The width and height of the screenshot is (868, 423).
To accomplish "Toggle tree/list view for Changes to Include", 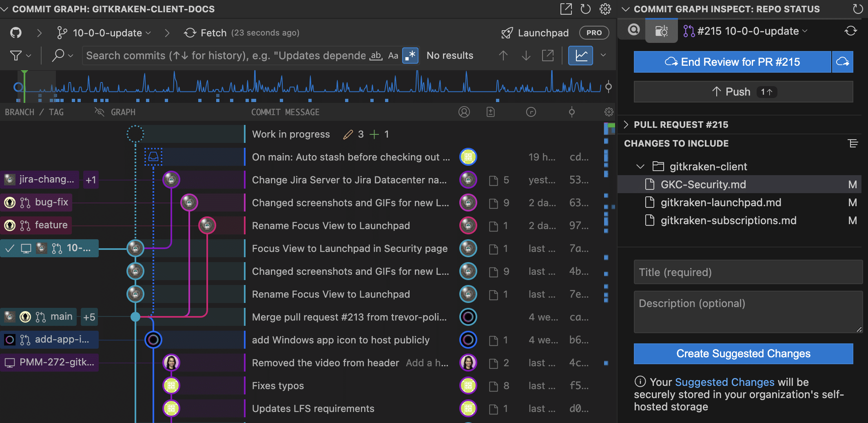I will pyautogui.click(x=852, y=143).
